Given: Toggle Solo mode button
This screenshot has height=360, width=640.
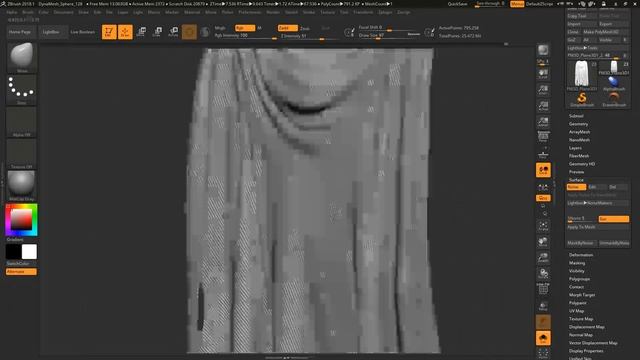Looking at the screenshot, I should pos(543,338).
